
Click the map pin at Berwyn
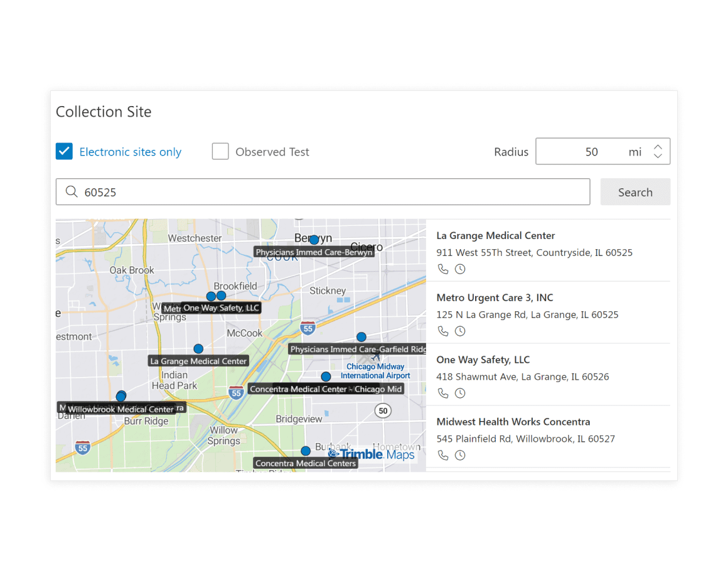314,240
